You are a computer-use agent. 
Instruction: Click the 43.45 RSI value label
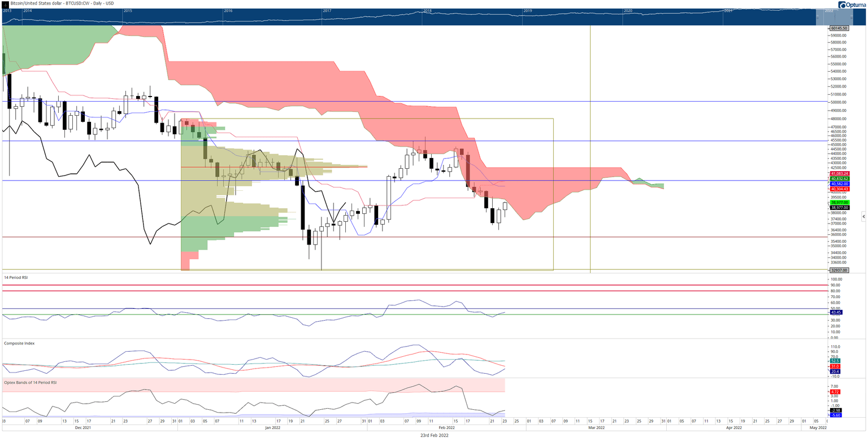[x=836, y=312]
